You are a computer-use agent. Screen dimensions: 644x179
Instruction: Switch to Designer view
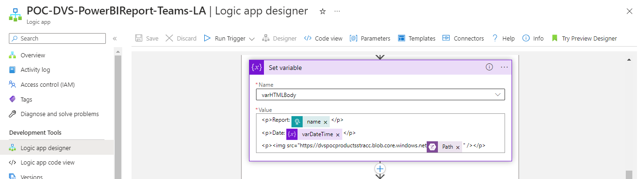(279, 38)
